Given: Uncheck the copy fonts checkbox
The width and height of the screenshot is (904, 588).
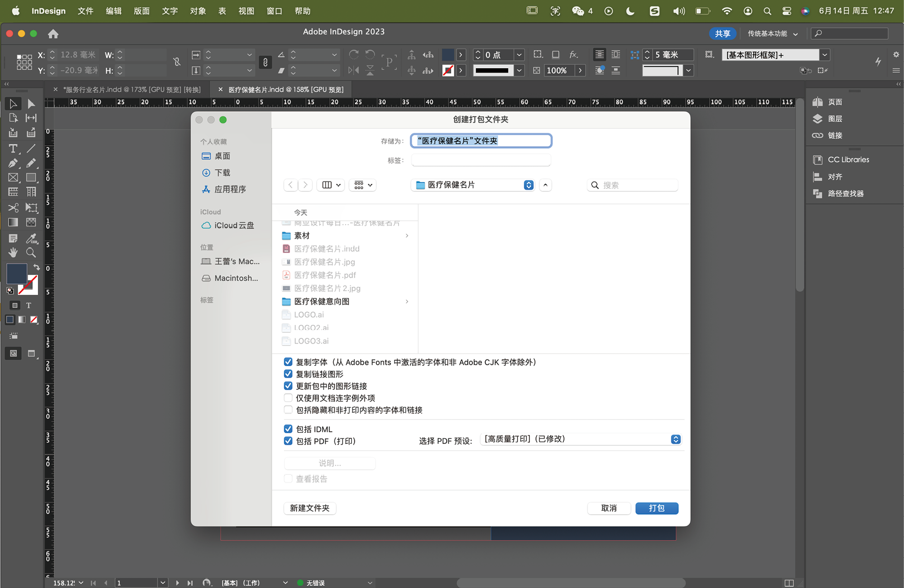Looking at the screenshot, I should click(288, 362).
